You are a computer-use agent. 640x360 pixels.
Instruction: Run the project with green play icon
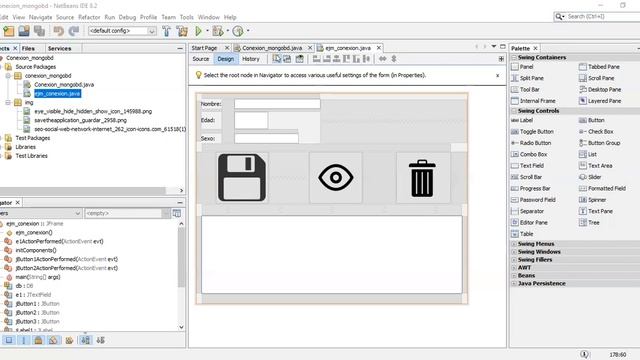tap(198, 31)
